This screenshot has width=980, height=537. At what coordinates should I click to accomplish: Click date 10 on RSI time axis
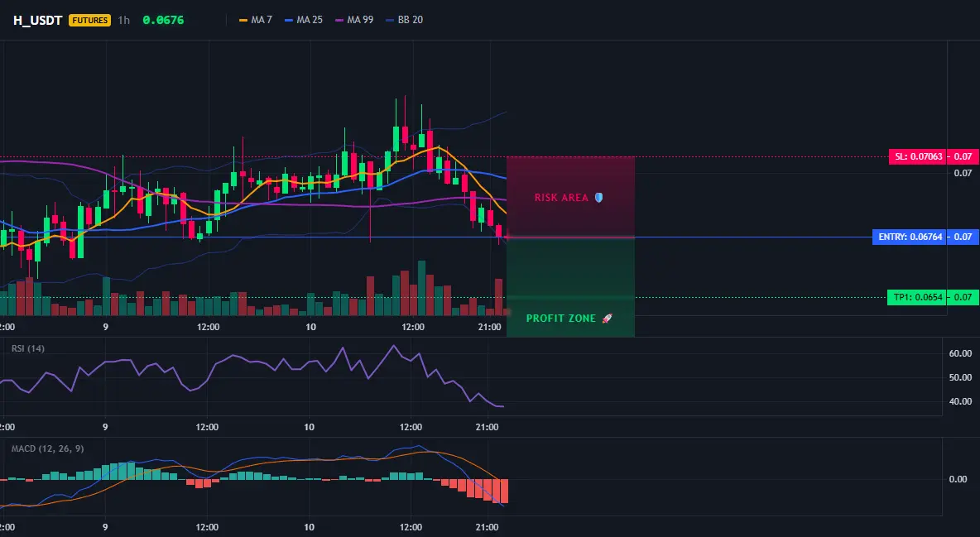[x=309, y=427]
